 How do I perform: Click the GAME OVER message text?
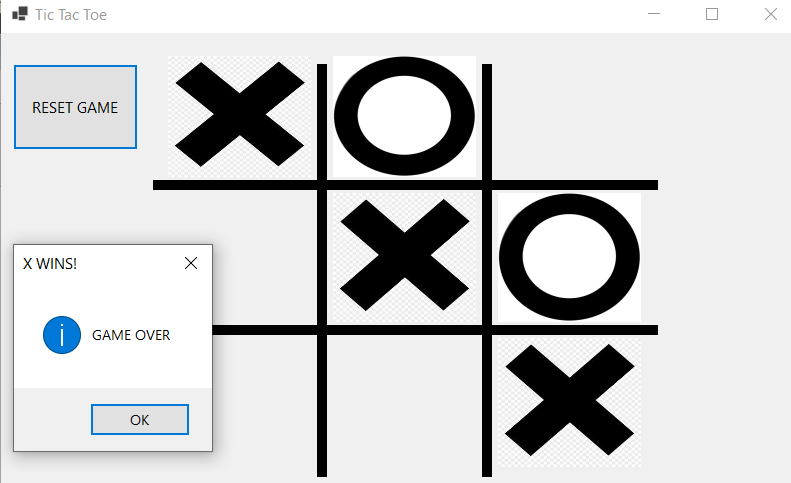pos(131,335)
